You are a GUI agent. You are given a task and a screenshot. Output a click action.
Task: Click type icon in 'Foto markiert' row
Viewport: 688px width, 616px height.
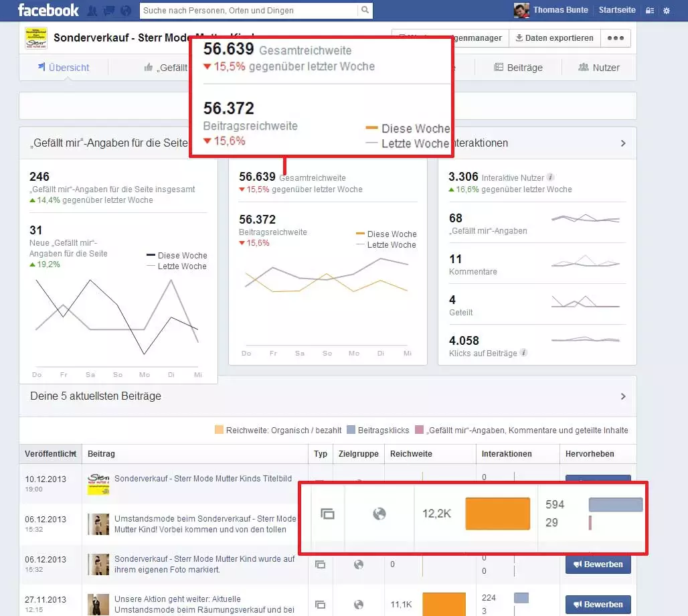321,564
